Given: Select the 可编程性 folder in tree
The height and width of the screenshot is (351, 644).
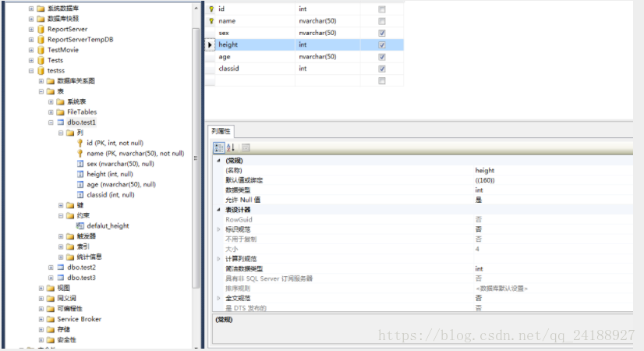Looking at the screenshot, I should 70,309.
